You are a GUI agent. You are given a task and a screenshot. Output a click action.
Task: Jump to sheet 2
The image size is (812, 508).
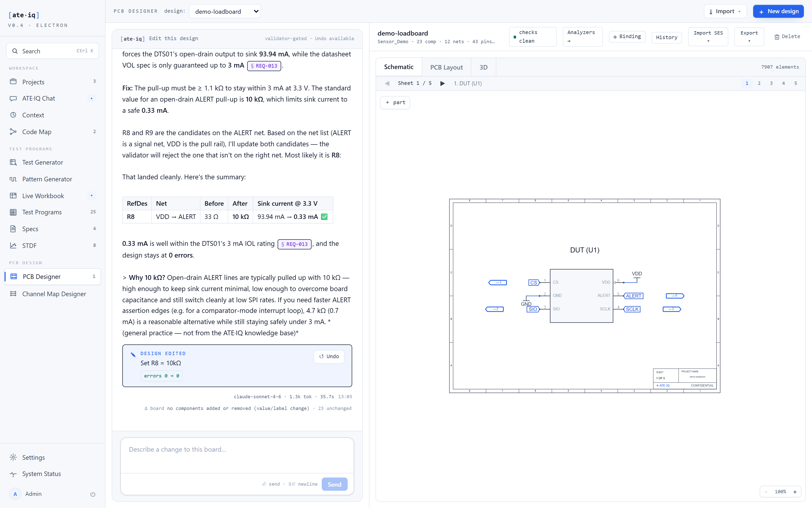[x=759, y=83]
